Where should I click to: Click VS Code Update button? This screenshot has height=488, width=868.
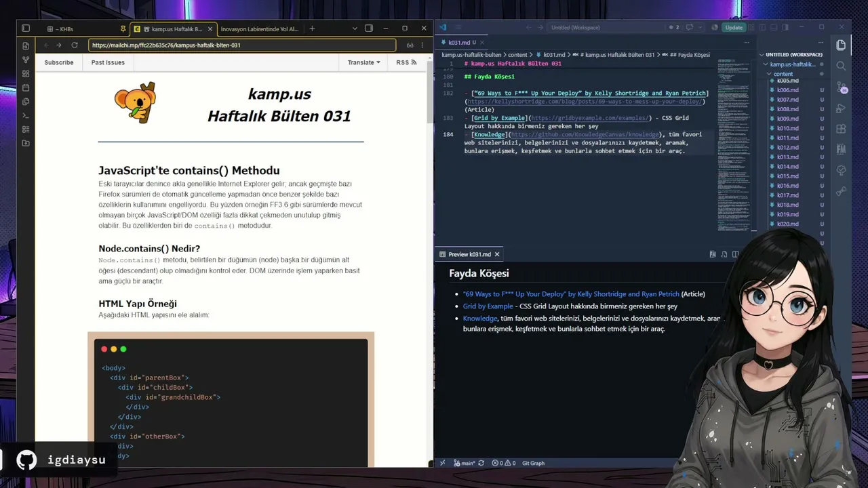(734, 28)
